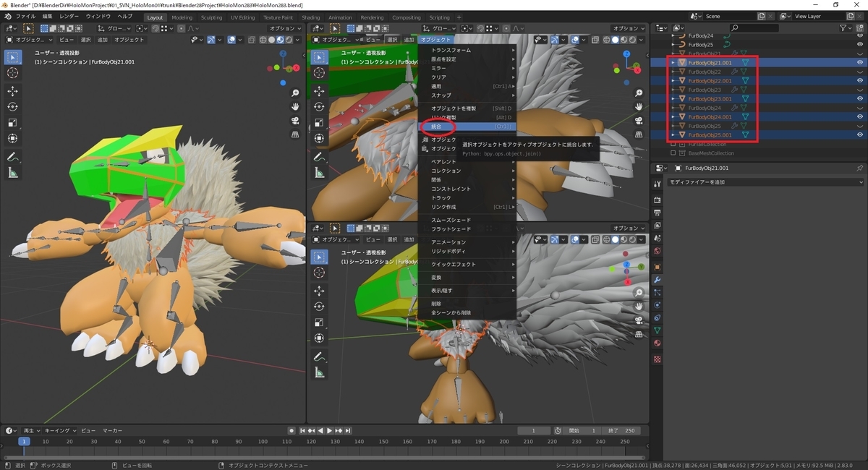Open the Render properties tab
The width and height of the screenshot is (868, 470).
tap(657, 200)
